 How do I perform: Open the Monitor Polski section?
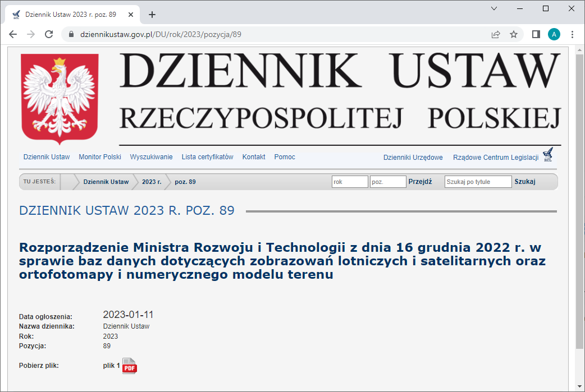(x=99, y=157)
